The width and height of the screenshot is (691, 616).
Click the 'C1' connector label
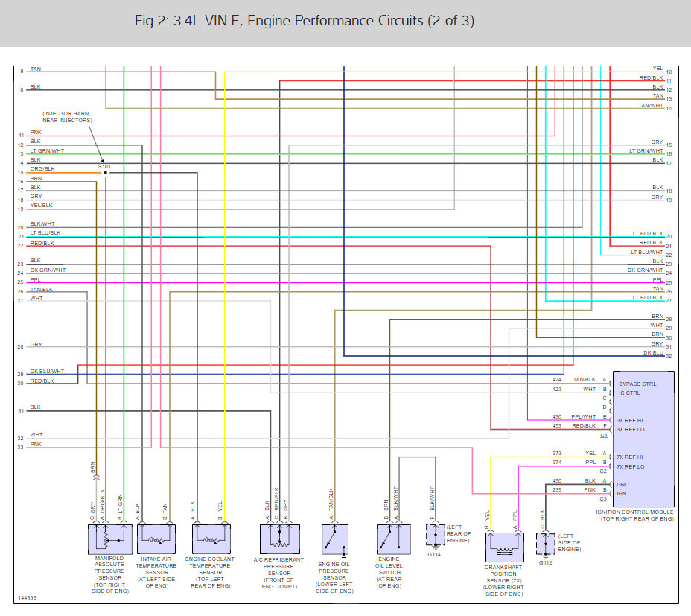point(604,436)
